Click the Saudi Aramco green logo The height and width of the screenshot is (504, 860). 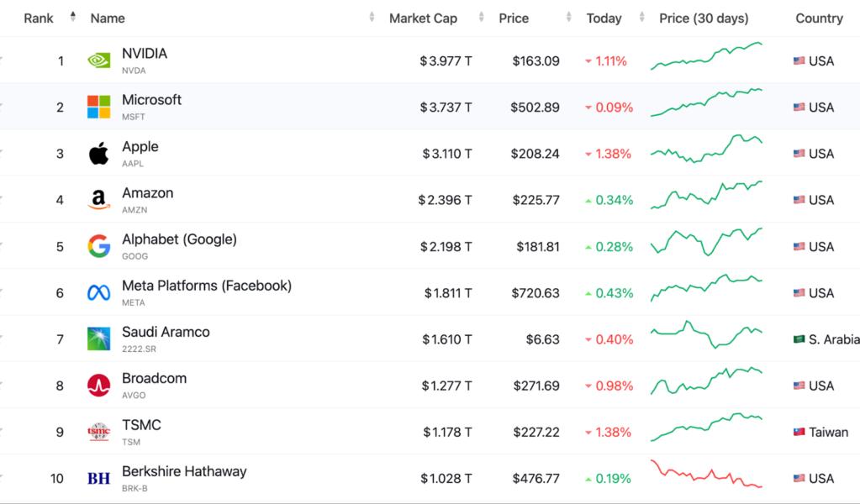pyautogui.click(x=98, y=338)
